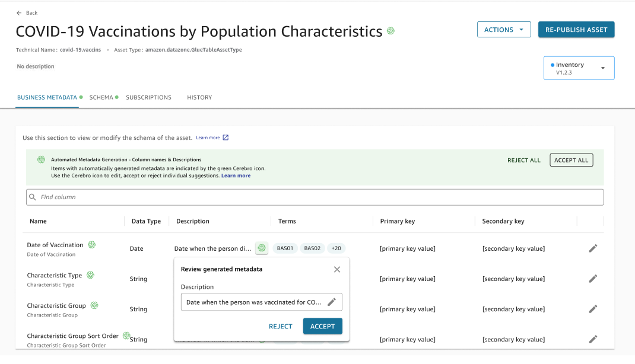Open the ACTIONS dropdown menu

click(x=503, y=30)
